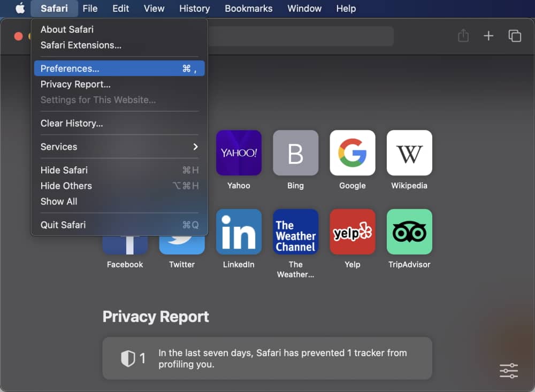Open a new tab with the plus icon
This screenshot has height=392, width=535.
tap(488, 36)
